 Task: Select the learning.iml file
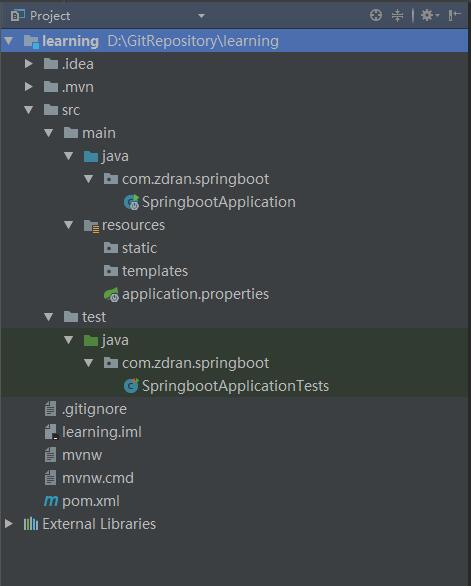pos(93,432)
